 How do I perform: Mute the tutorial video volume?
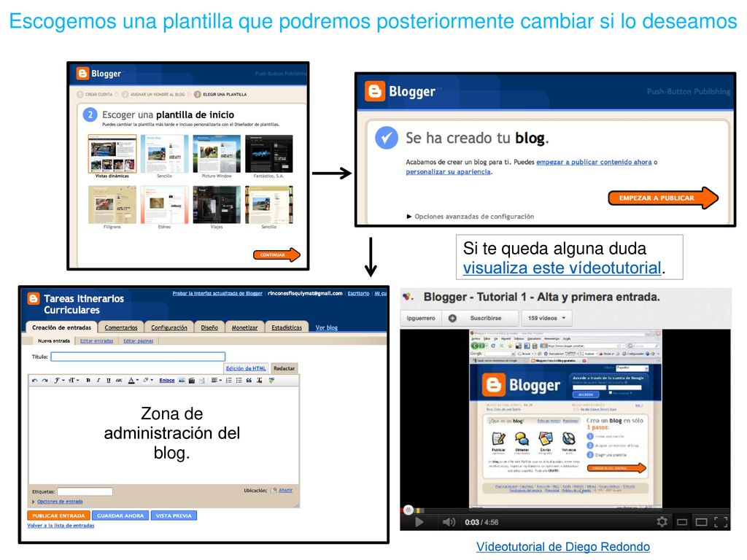[449, 522]
